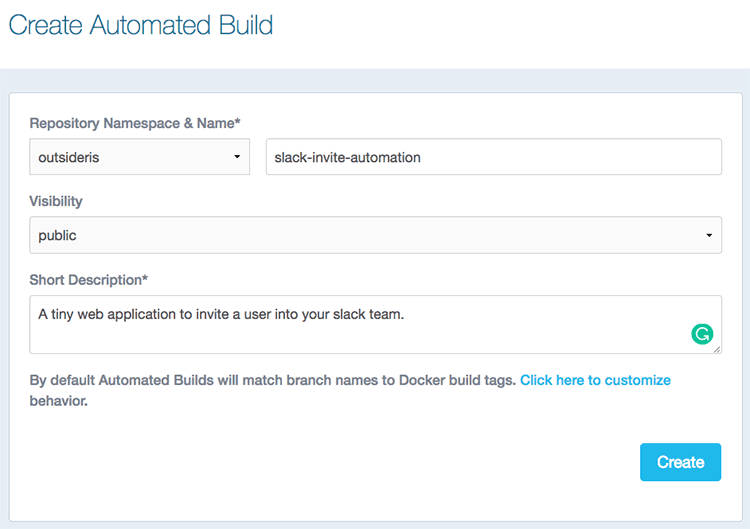Open the Grammarly icon in the description box

pos(702,334)
